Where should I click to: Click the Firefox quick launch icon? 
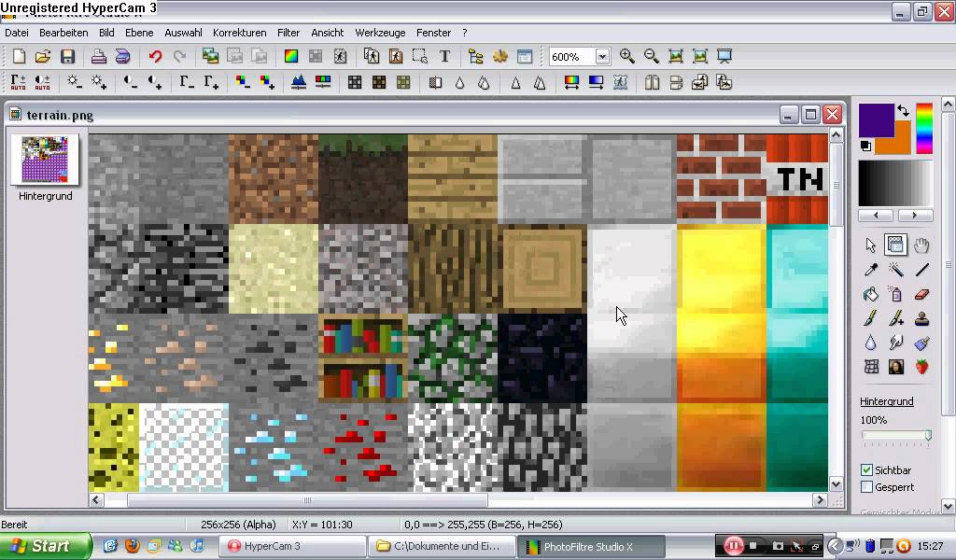(x=133, y=546)
